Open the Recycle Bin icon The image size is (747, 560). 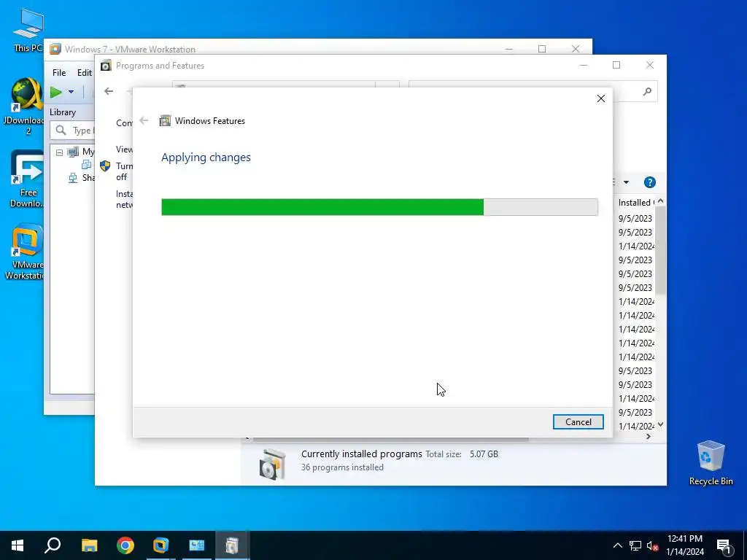click(711, 463)
